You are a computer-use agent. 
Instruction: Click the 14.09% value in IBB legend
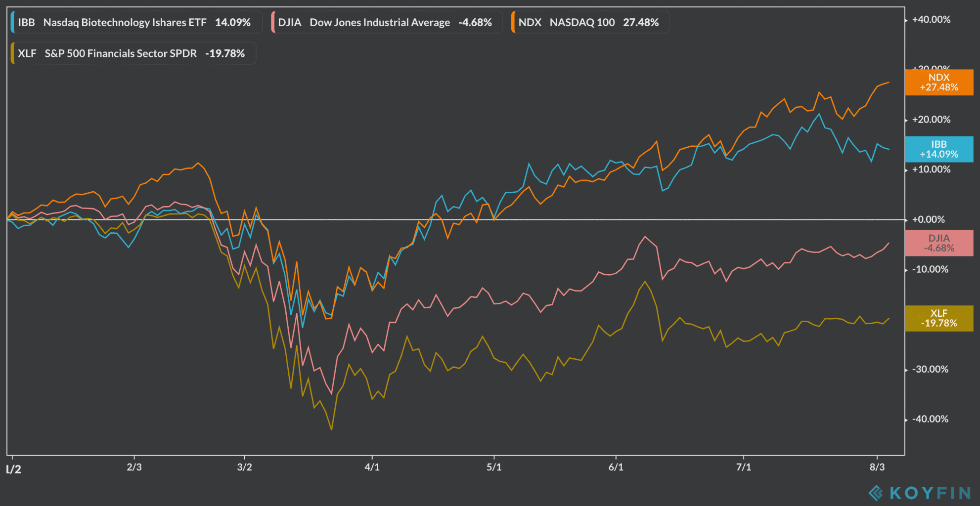(x=233, y=22)
